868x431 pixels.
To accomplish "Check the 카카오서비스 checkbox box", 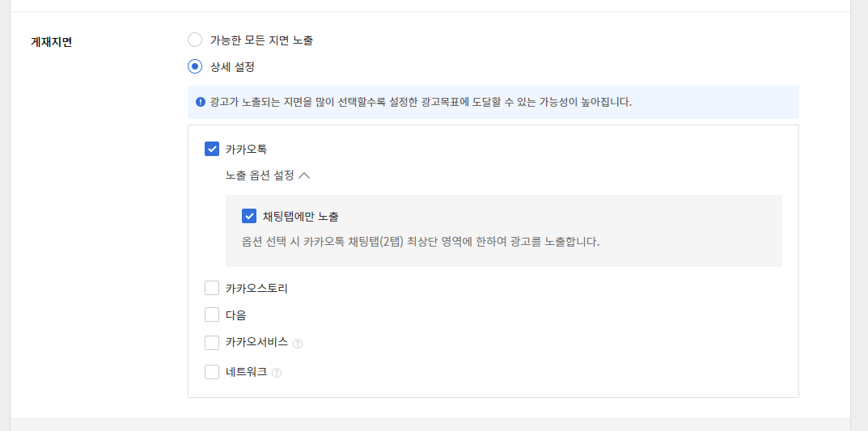I will click(212, 343).
